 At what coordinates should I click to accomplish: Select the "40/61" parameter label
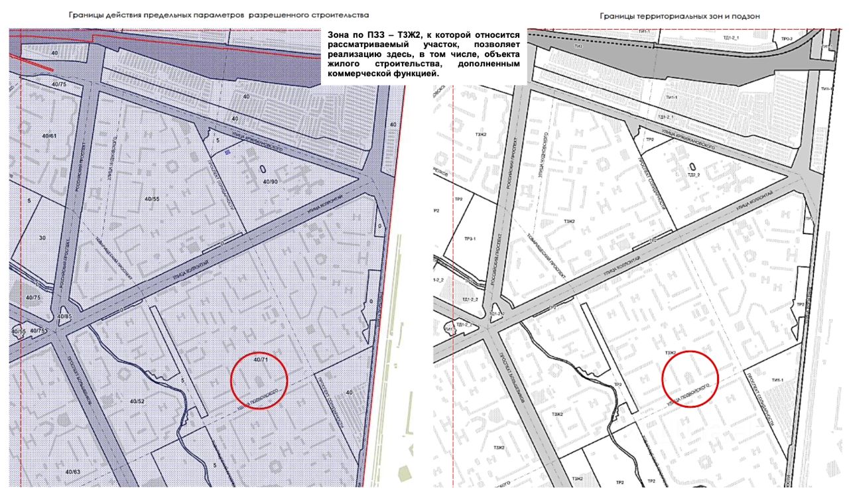(50, 136)
